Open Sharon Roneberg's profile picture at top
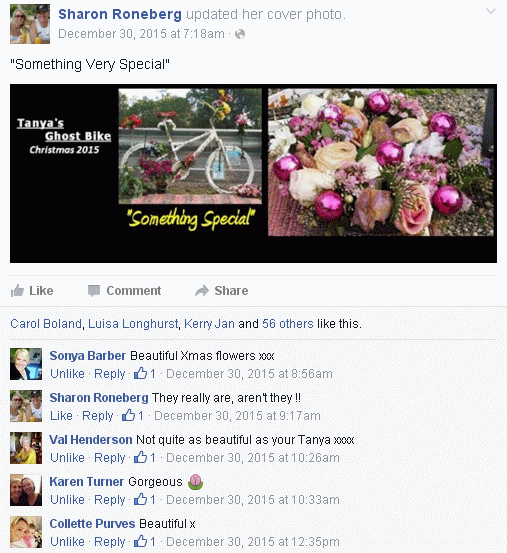Image resolution: width=507 pixels, height=553 pixels. tap(30, 24)
